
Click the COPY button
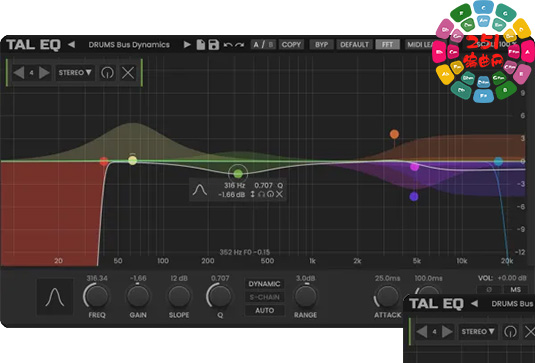point(291,45)
